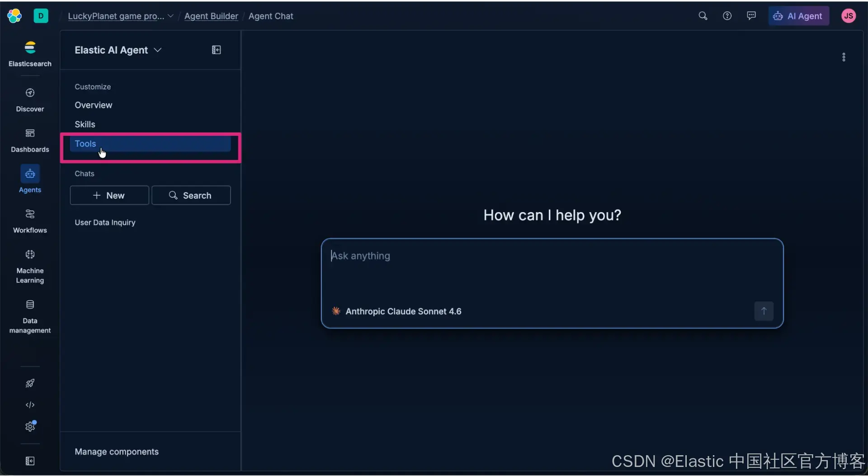The width and height of the screenshot is (868, 476).
Task: Click the AI Agent button in header
Action: click(798, 16)
